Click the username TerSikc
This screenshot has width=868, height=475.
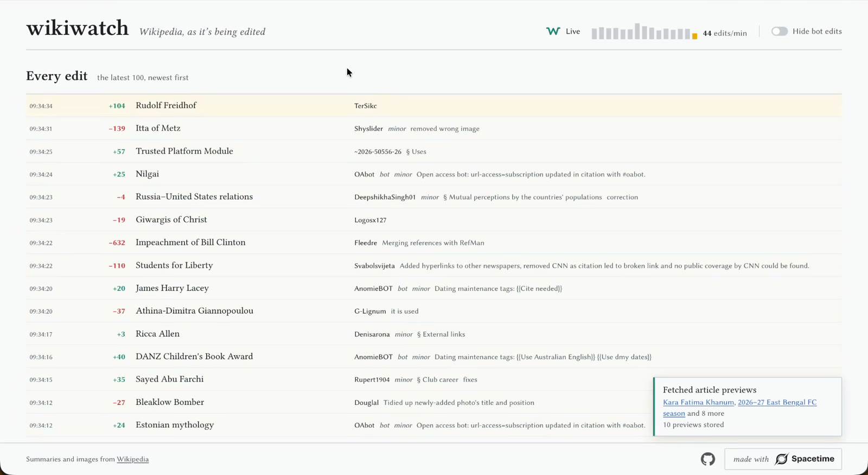pyautogui.click(x=365, y=106)
